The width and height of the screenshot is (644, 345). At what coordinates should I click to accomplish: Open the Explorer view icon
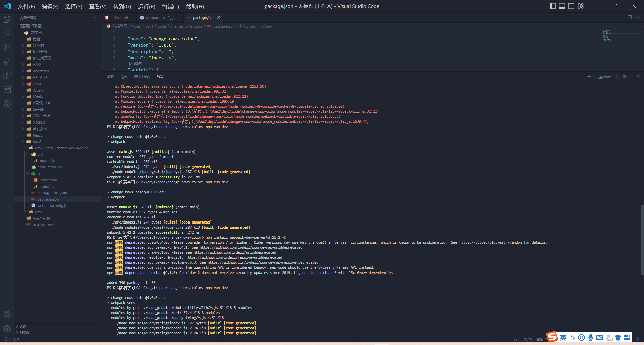pyautogui.click(x=7, y=19)
